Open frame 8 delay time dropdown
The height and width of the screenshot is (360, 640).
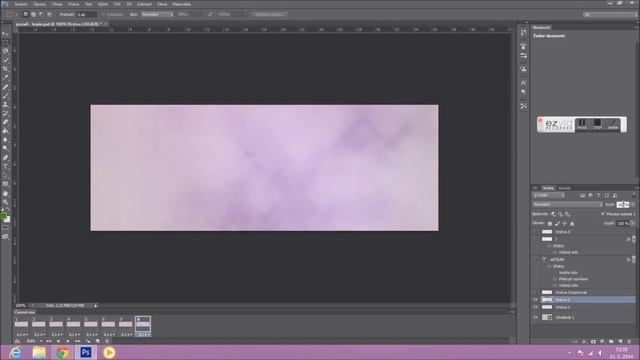[x=143, y=334]
